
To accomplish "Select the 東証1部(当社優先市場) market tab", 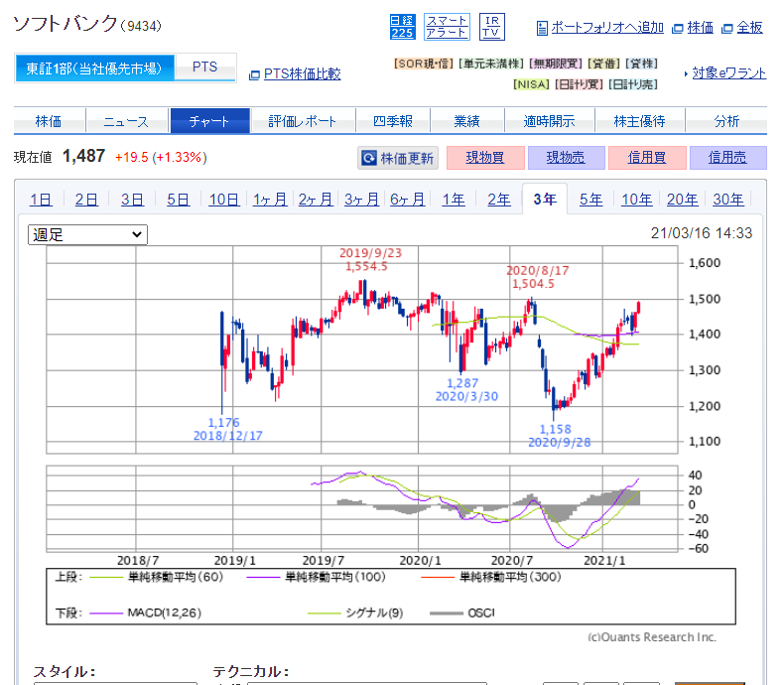I will pos(94,68).
